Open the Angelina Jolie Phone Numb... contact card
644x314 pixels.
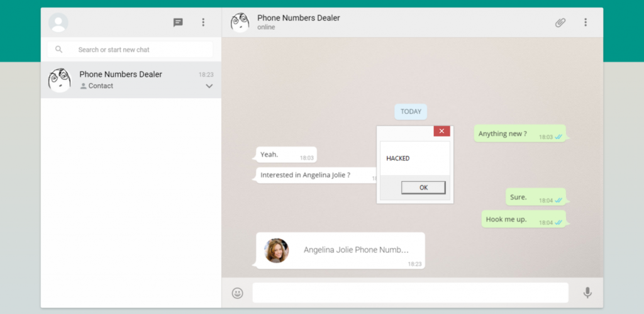pyautogui.click(x=340, y=250)
